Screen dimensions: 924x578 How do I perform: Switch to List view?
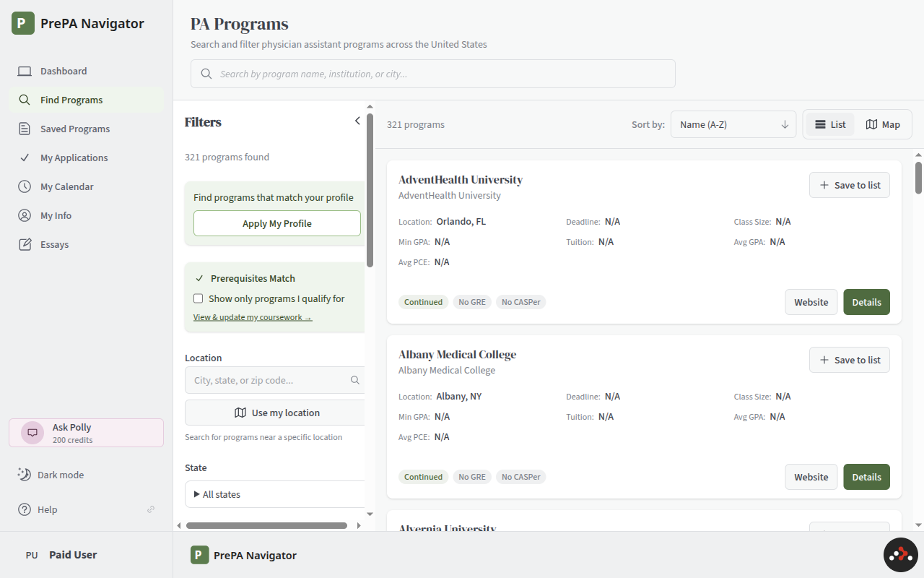point(830,124)
